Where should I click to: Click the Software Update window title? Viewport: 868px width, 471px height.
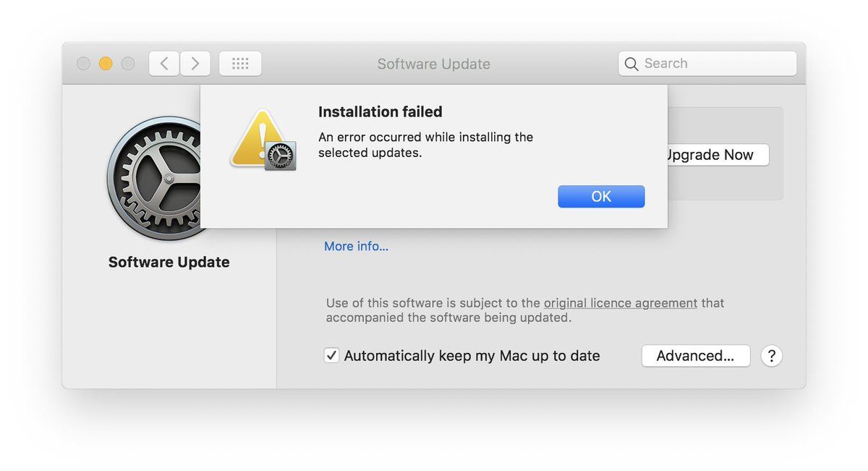pos(433,64)
